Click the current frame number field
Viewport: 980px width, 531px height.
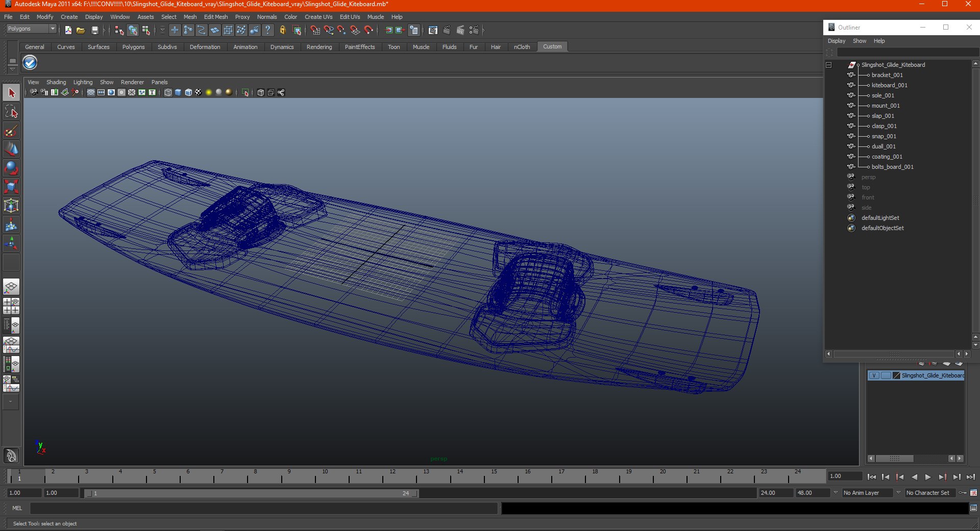click(845, 476)
